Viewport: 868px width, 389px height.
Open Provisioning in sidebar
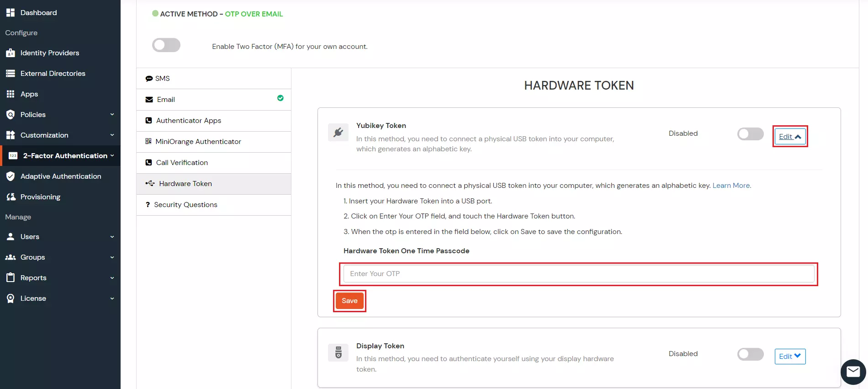pyautogui.click(x=40, y=197)
